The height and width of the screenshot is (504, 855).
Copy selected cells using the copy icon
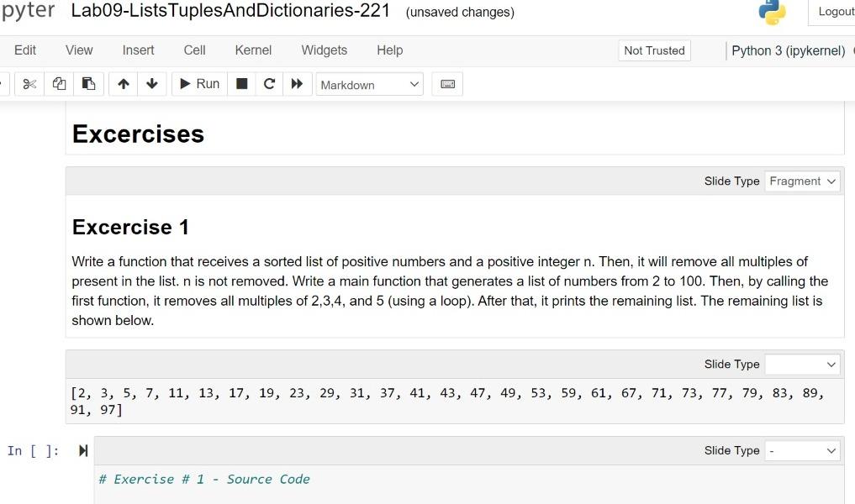click(59, 83)
